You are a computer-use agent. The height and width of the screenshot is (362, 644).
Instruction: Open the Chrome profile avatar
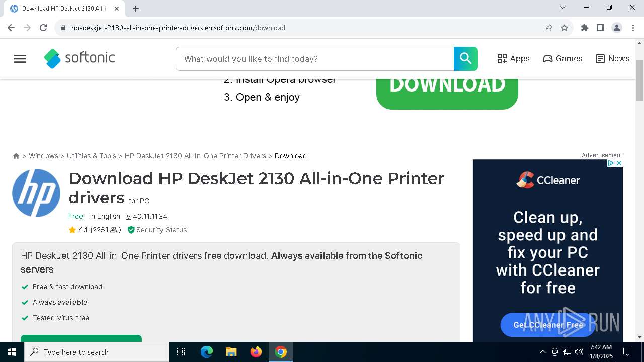[x=617, y=28]
